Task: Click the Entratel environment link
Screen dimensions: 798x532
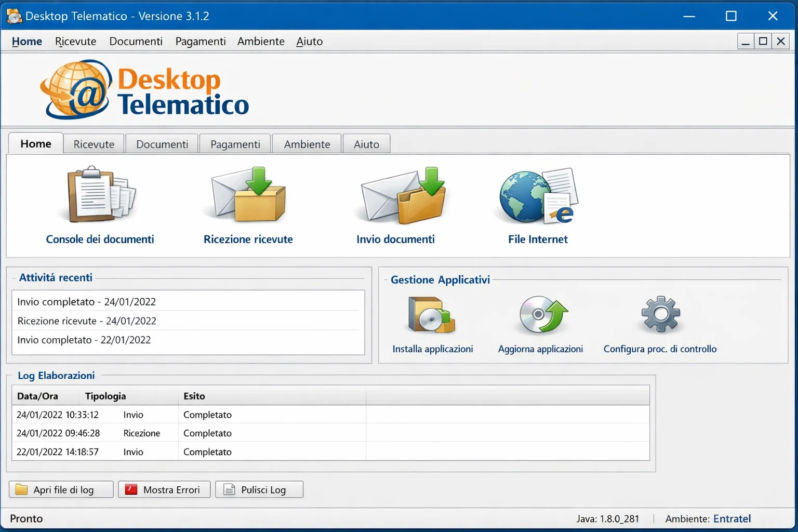Action: (x=732, y=518)
